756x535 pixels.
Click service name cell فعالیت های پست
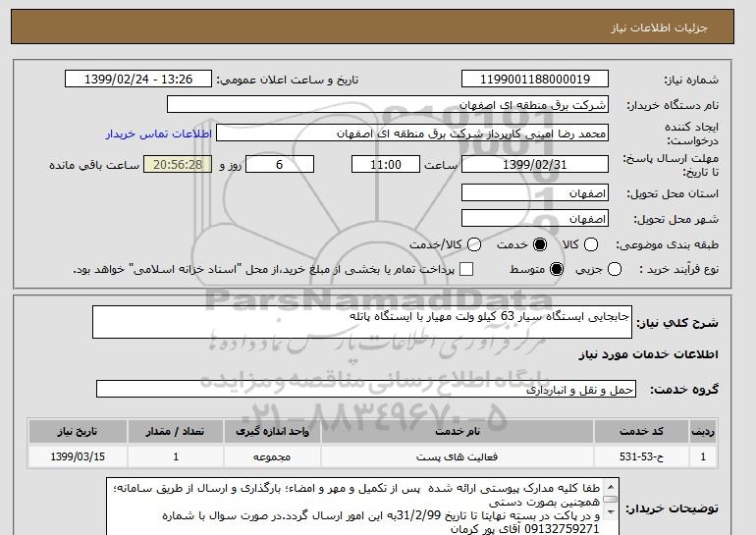[x=458, y=456]
